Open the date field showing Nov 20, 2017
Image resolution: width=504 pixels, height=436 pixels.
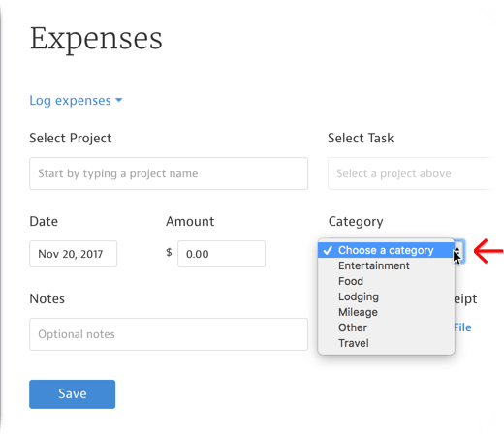pos(73,254)
